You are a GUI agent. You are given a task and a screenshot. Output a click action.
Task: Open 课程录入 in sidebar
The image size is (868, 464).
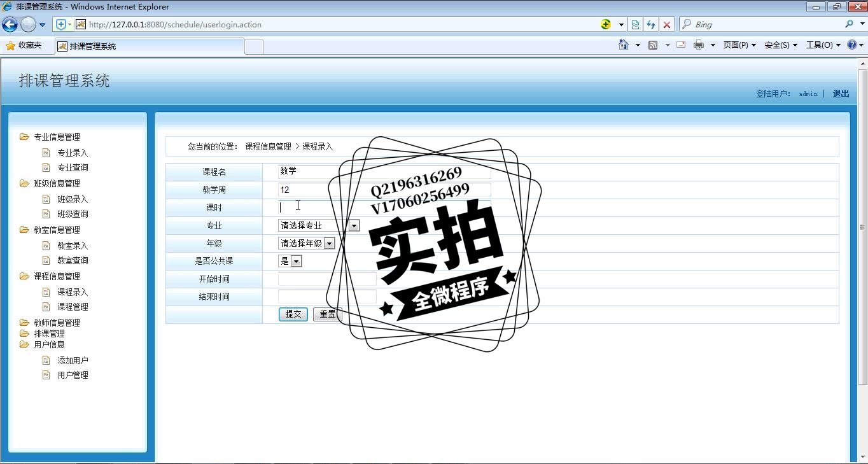73,292
